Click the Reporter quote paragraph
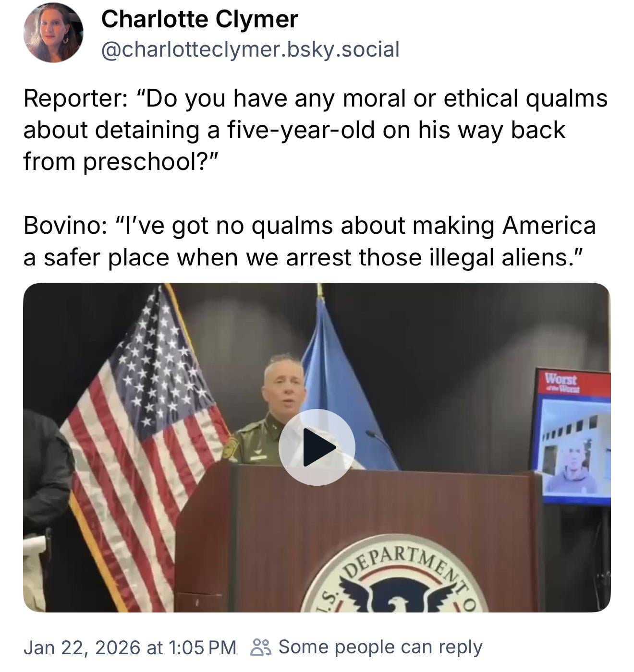This screenshot has width=634, height=672. point(315,130)
